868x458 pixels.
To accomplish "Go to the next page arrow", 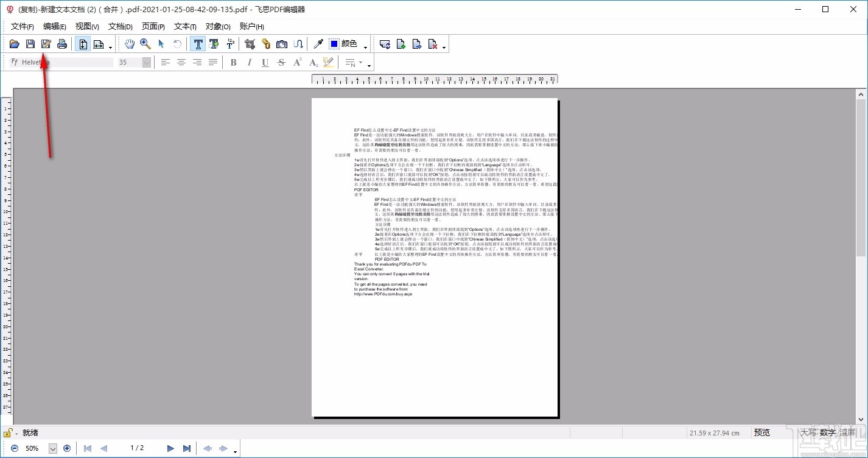I will coord(170,448).
